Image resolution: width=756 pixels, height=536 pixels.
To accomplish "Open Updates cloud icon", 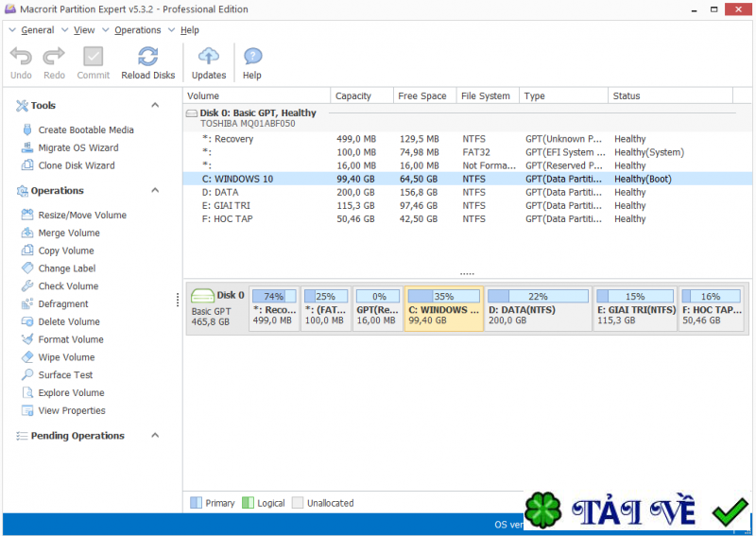I will pyautogui.click(x=208, y=57).
